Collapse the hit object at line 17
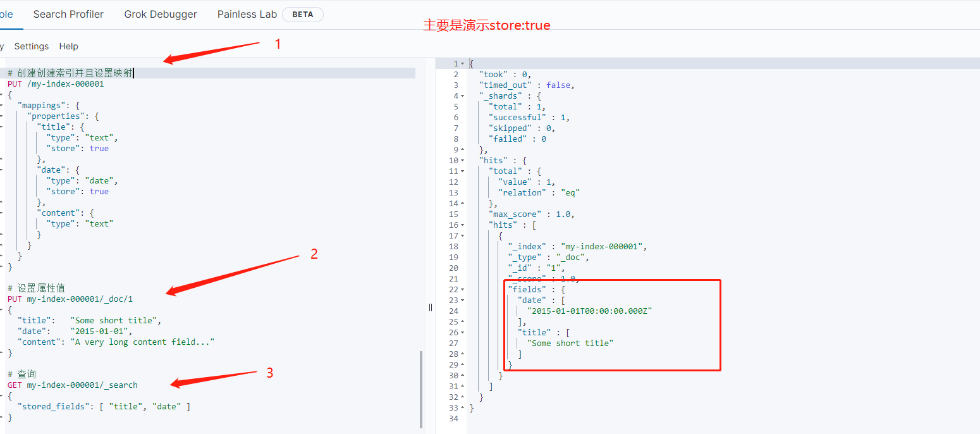This screenshot has width=980, height=434. tap(462, 236)
